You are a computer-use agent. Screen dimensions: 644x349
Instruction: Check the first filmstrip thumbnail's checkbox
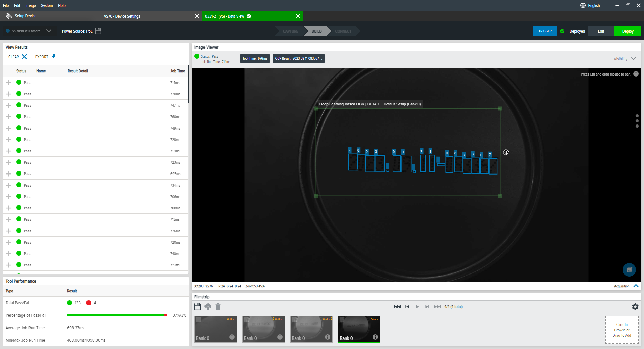[x=198, y=320]
